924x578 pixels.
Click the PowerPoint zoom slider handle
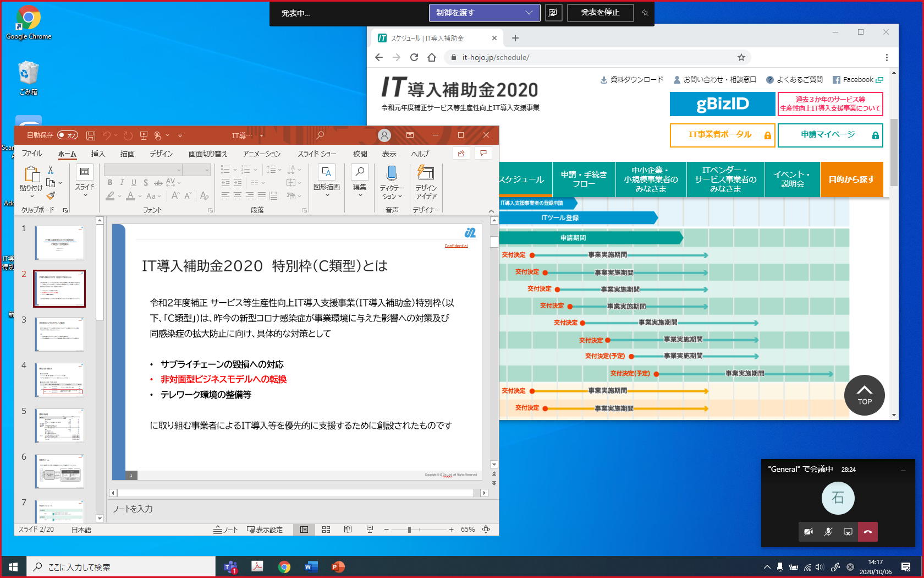[x=409, y=530]
